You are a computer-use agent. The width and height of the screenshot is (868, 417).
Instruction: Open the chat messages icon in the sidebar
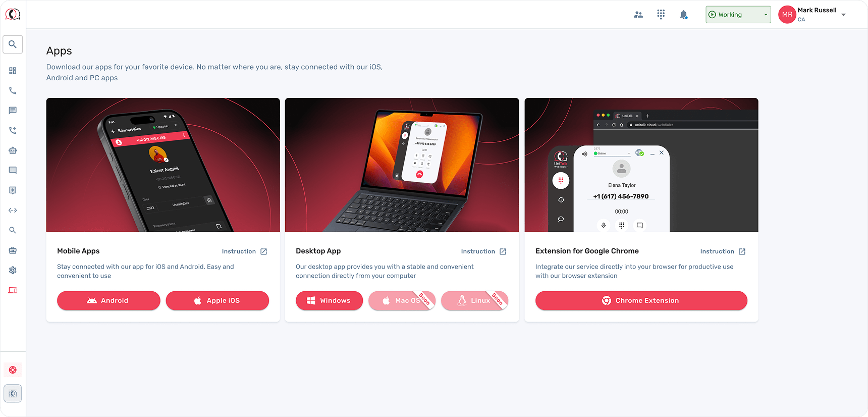[x=13, y=111]
